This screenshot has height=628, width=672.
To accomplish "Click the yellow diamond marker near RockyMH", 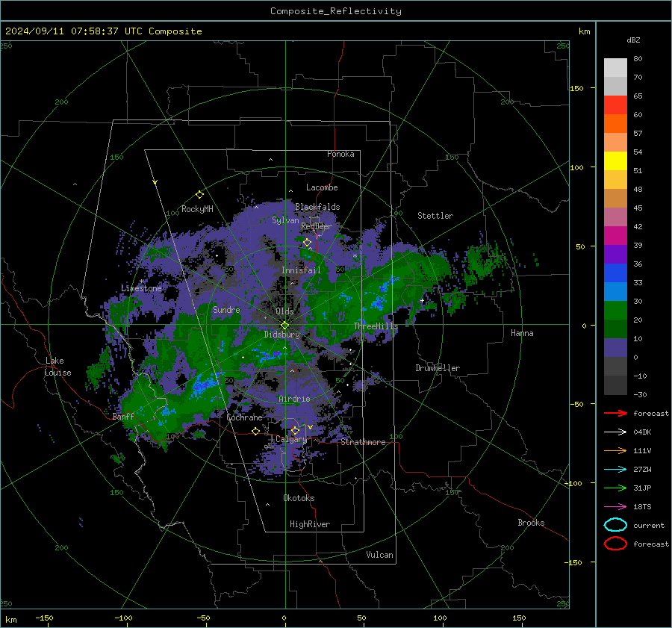I will pyautogui.click(x=199, y=195).
